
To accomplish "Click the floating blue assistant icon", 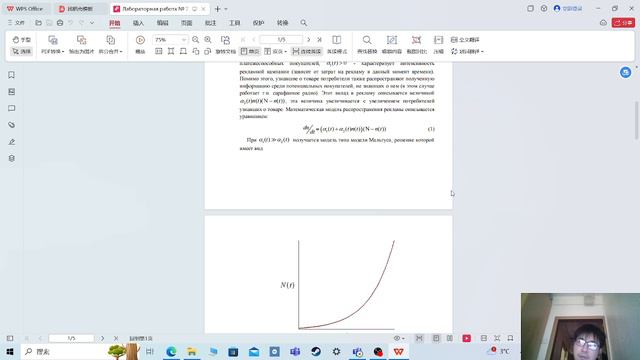I will click(x=625, y=73).
